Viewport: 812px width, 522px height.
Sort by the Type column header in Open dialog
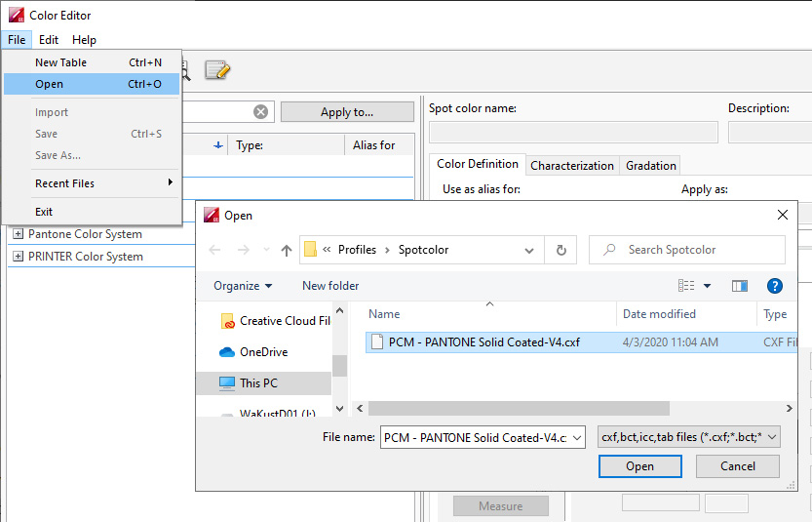pos(775,314)
